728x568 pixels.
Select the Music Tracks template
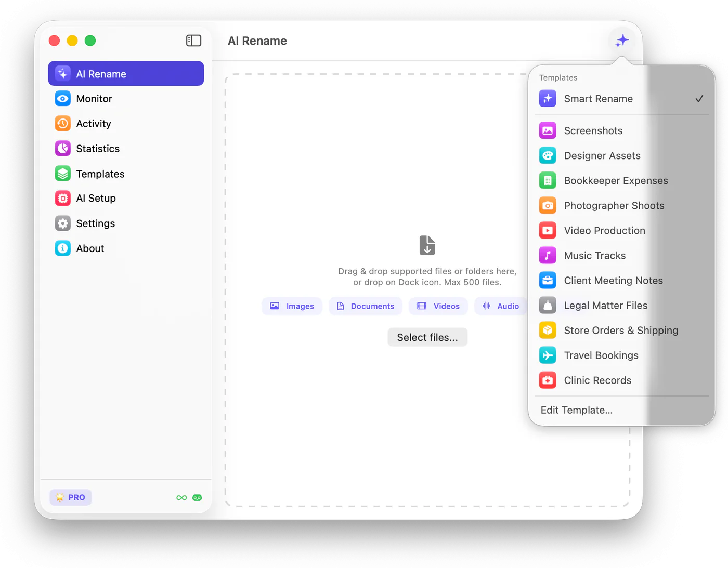pyautogui.click(x=621, y=255)
